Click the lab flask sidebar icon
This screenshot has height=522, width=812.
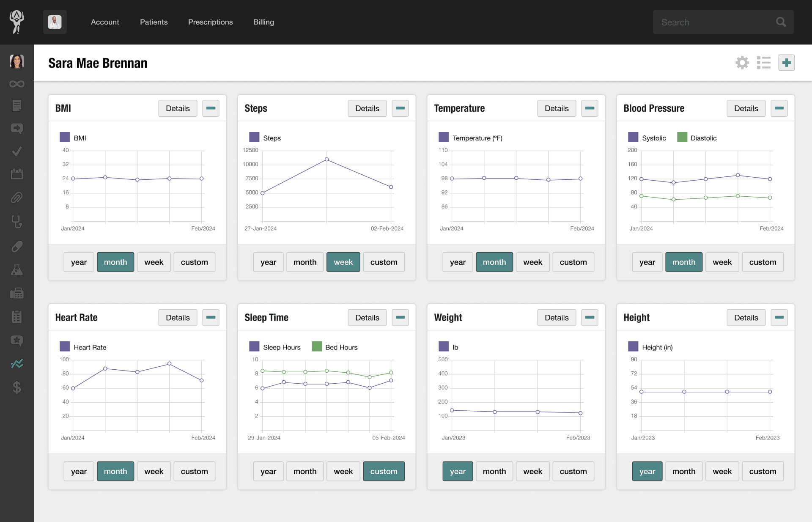(x=16, y=270)
